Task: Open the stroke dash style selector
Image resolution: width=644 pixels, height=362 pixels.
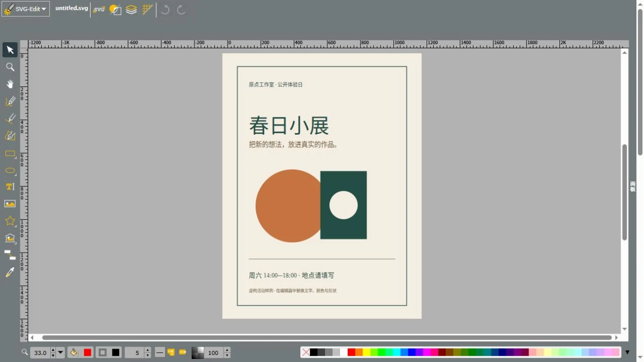Action: click(160, 352)
